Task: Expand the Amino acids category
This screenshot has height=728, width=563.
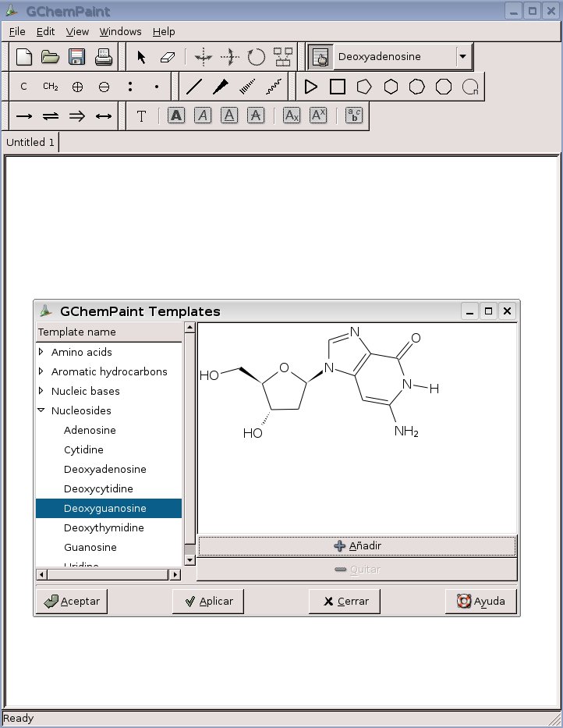Action: [x=41, y=353]
